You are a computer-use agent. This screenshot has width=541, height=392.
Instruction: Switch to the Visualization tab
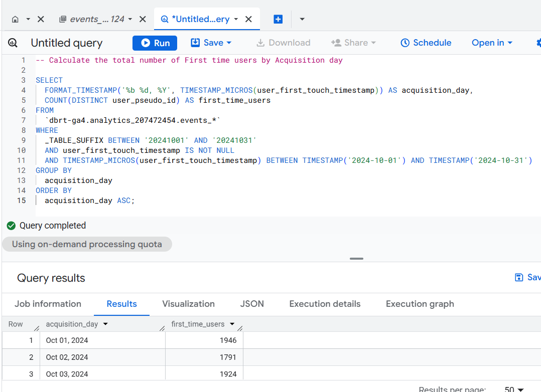(x=188, y=304)
